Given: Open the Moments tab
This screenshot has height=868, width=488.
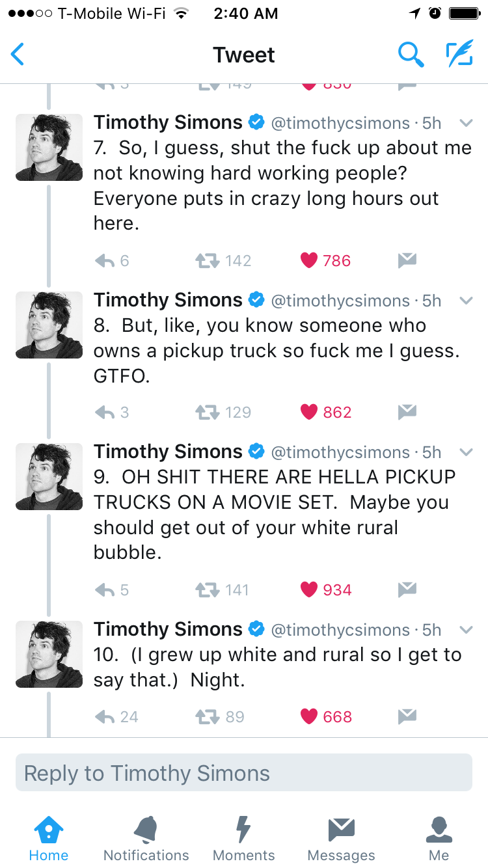Looking at the screenshot, I should tap(243, 839).
